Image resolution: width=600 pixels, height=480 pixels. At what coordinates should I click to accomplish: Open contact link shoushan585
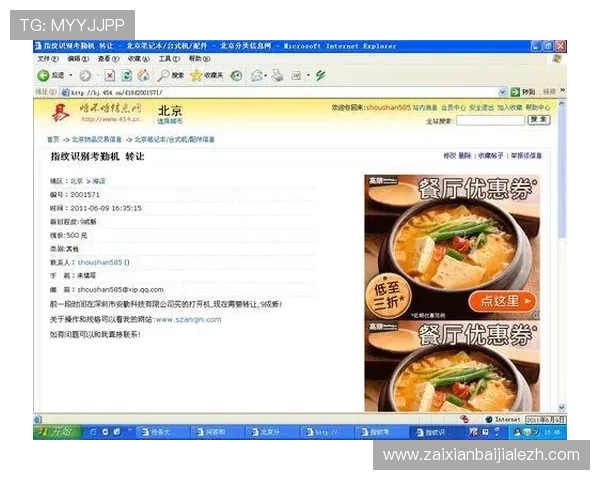point(99,262)
